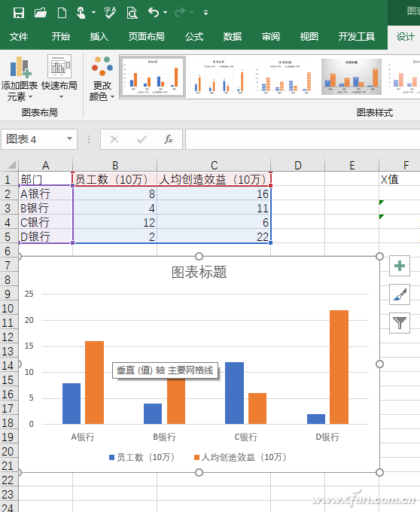Select cell C1 人均创造效益（10万）

tap(214, 179)
